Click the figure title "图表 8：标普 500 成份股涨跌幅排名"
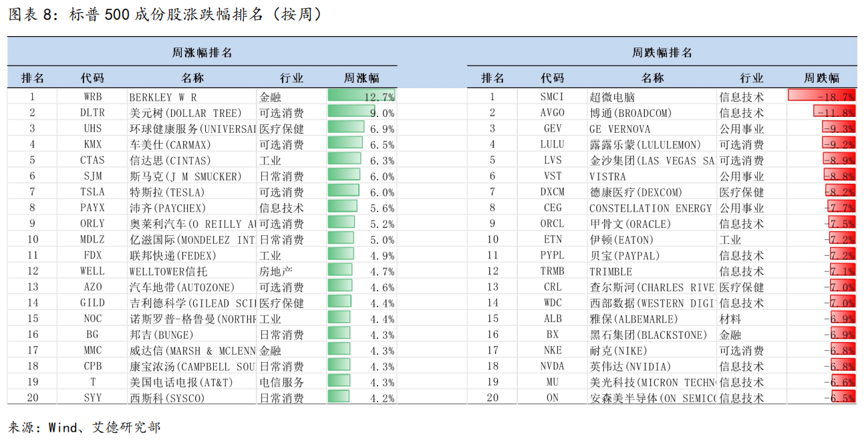868x443 pixels. 165,15
